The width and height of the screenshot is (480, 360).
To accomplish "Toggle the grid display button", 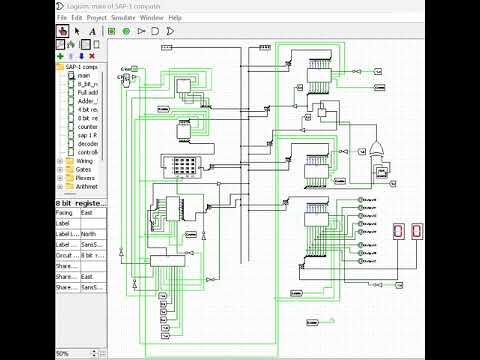I will point(103,353).
